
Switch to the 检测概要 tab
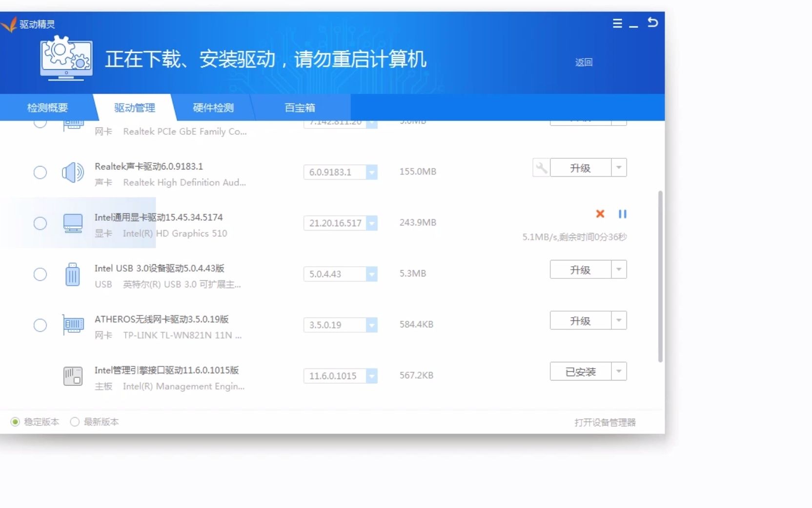[x=47, y=107]
